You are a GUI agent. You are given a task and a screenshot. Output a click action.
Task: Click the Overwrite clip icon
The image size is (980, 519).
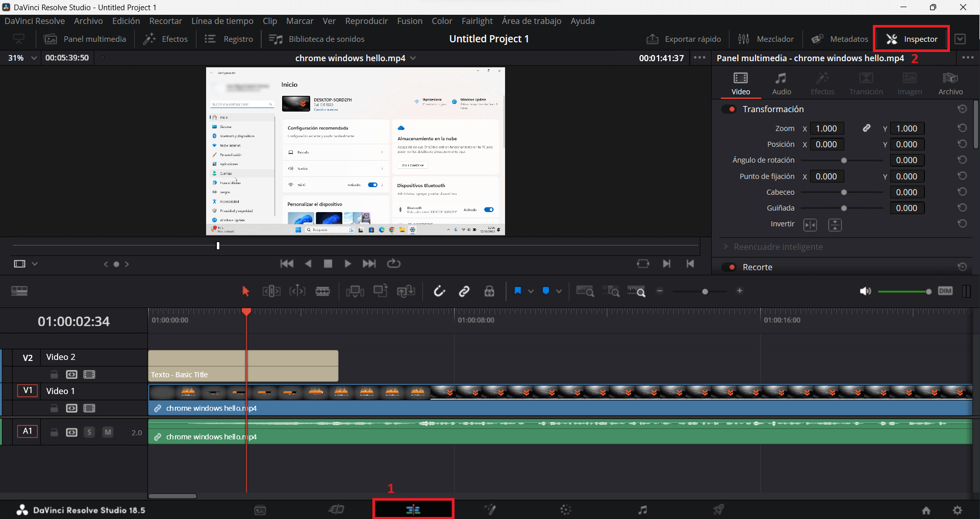(x=381, y=291)
